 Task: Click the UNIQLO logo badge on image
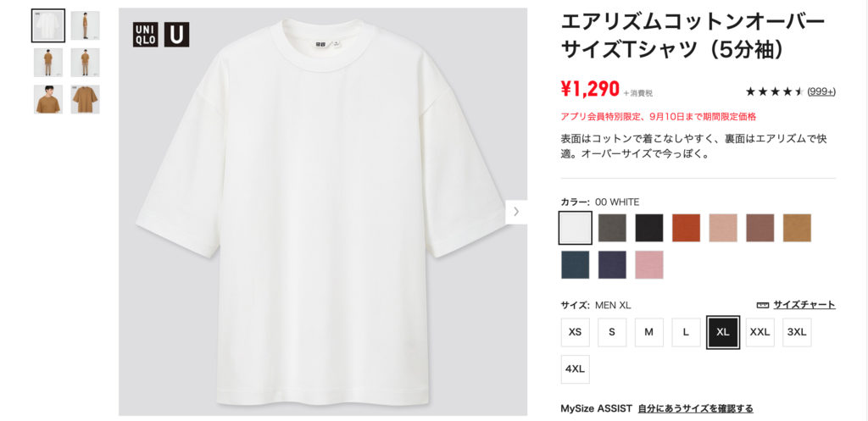(x=145, y=34)
